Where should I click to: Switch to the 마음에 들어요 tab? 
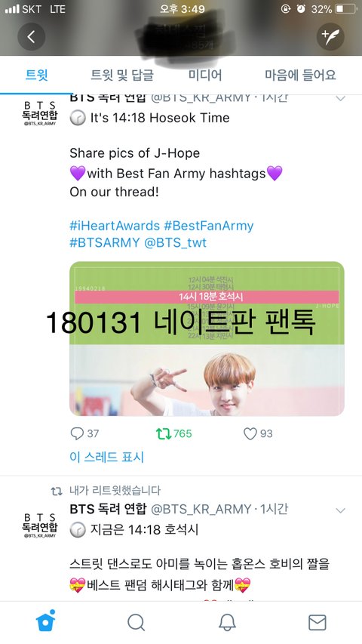tap(300, 75)
